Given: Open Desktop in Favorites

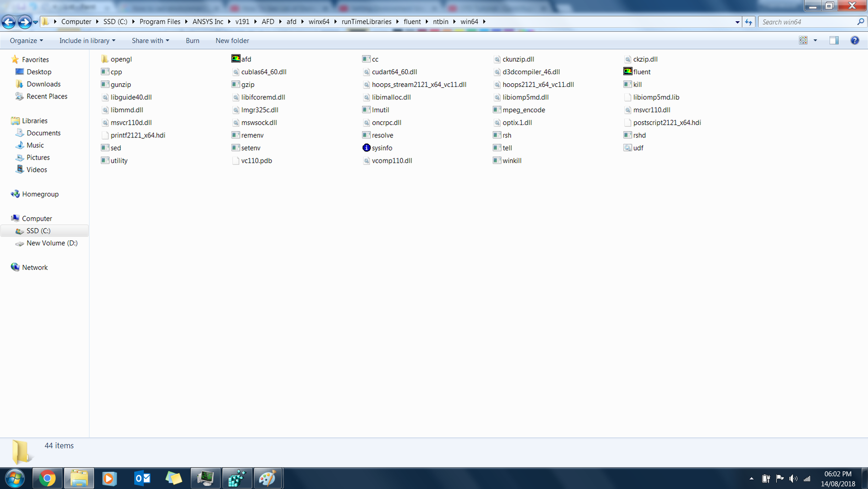Looking at the screenshot, I should (39, 72).
